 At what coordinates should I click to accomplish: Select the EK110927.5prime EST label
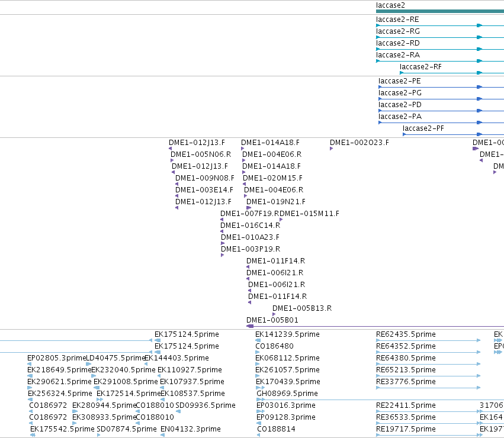tap(190, 370)
